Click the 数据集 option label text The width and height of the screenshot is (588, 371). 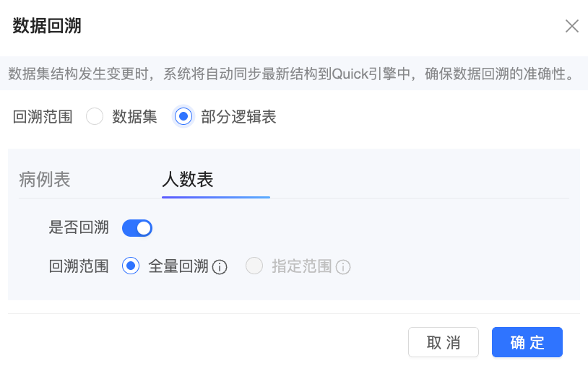click(134, 116)
